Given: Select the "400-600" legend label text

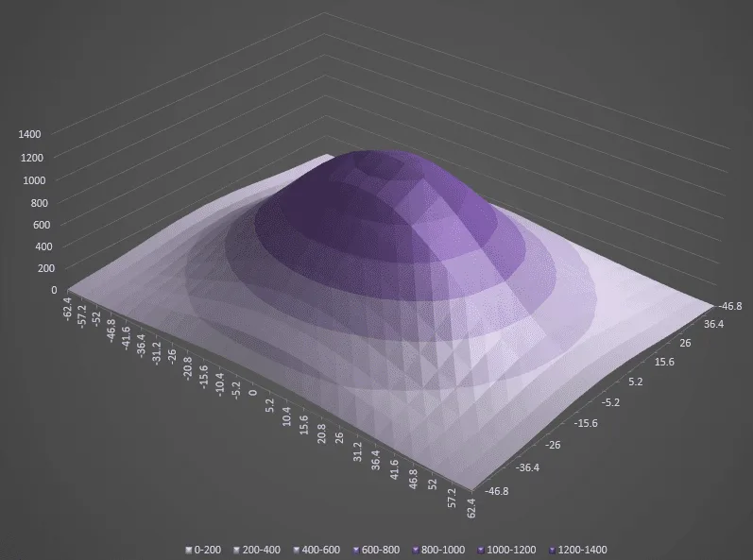Looking at the screenshot, I should pyautogui.click(x=321, y=550).
